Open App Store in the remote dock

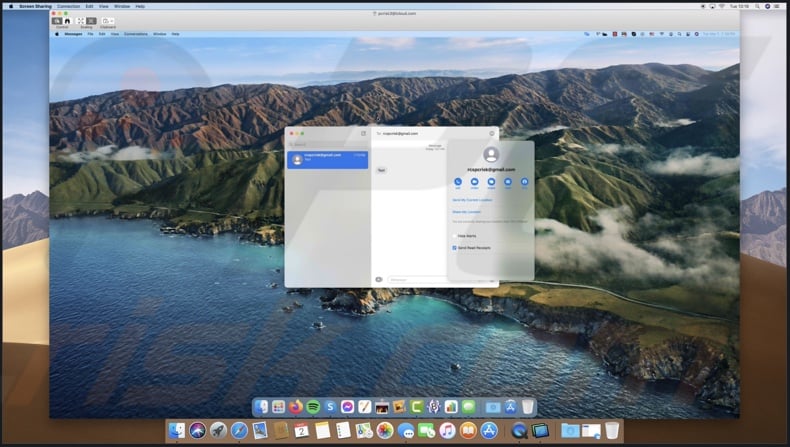(510, 406)
